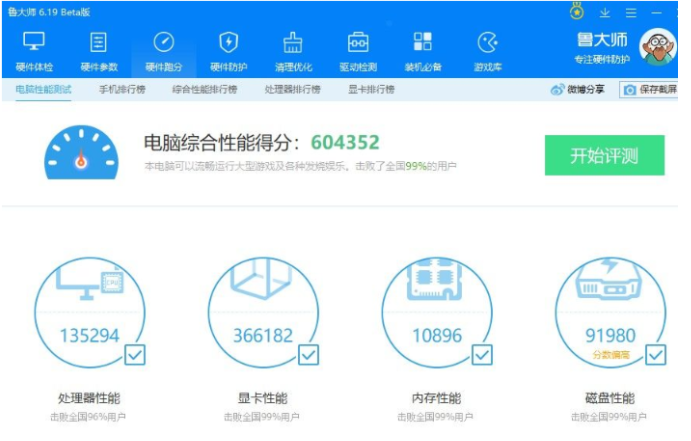Open the 清理优化 cleanup optimization section
Viewport: 691px width, 441px height.
click(293, 52)
